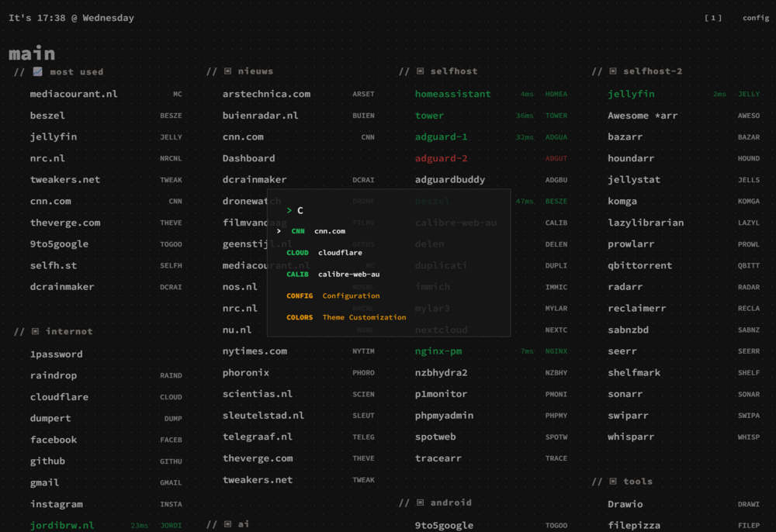Open the red adguard-2 service

click(x=441, y=158)
